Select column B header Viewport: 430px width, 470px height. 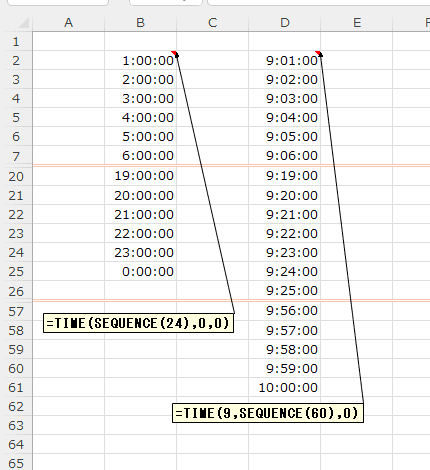(x=140, y=23)
